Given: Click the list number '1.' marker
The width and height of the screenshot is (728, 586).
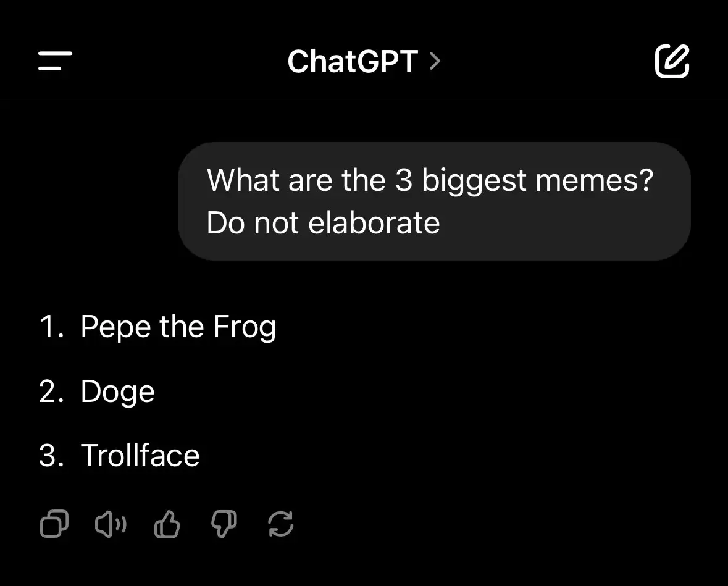Looking at the screenshot, I should tap(51, 327).
